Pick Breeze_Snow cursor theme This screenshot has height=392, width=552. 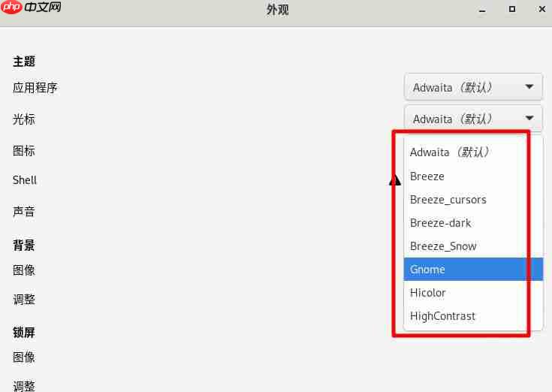click(x=473, y=246)
